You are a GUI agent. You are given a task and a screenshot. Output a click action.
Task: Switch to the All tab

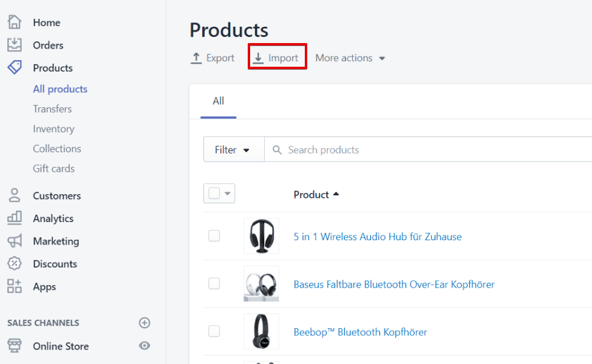(x=218, y=101)
